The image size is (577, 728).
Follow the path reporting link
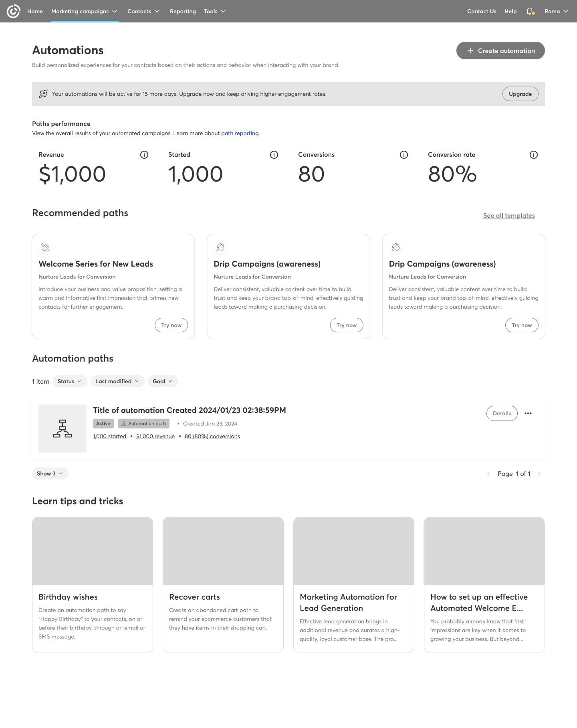pos(240,133)
